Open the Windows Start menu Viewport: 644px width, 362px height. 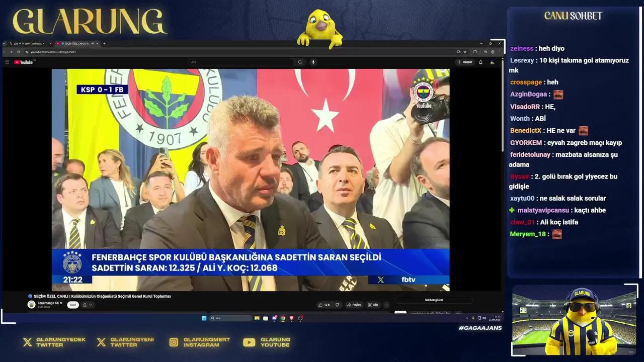pos(204,318)
